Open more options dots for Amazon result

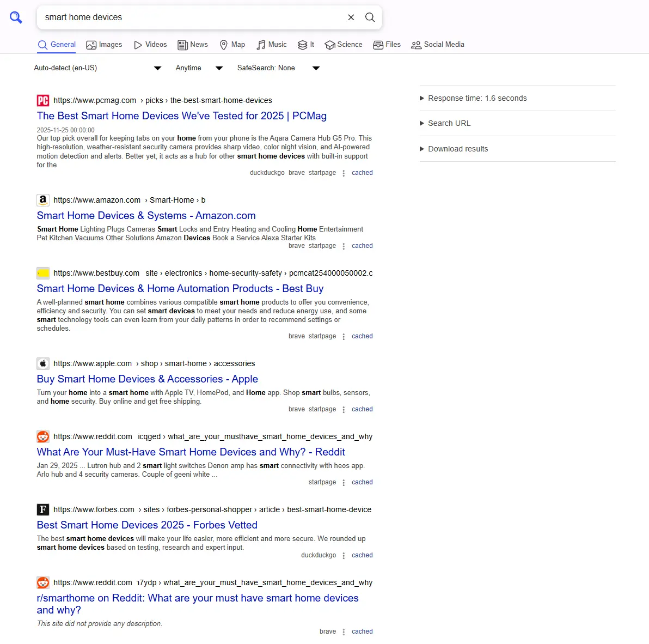click(x=344, y=246)
